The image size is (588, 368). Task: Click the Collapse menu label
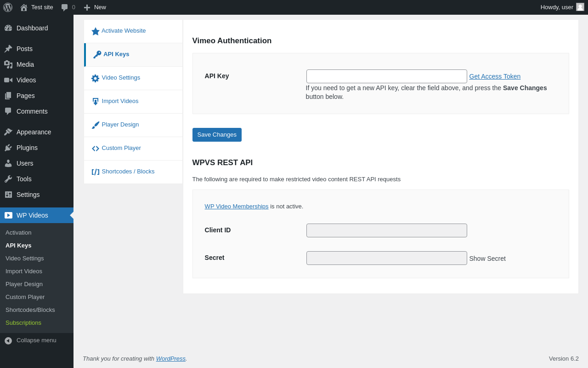pos(36,340)
